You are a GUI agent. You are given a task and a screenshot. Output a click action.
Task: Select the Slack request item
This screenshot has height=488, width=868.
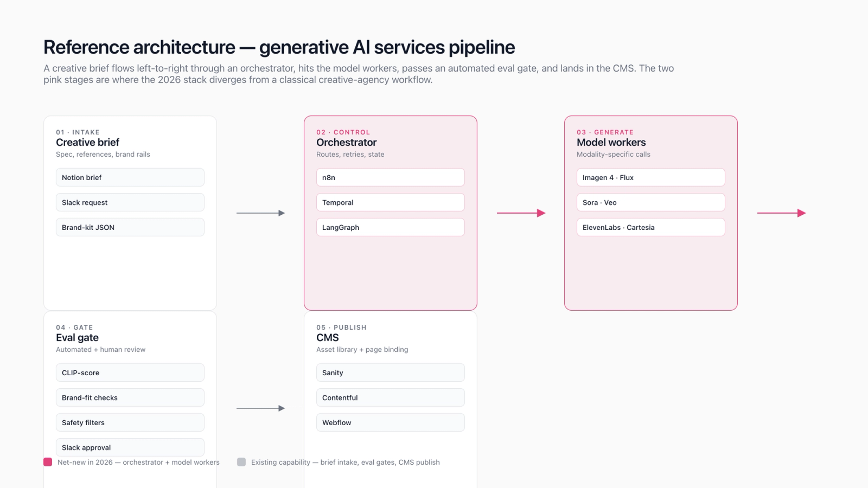point(130,202)
